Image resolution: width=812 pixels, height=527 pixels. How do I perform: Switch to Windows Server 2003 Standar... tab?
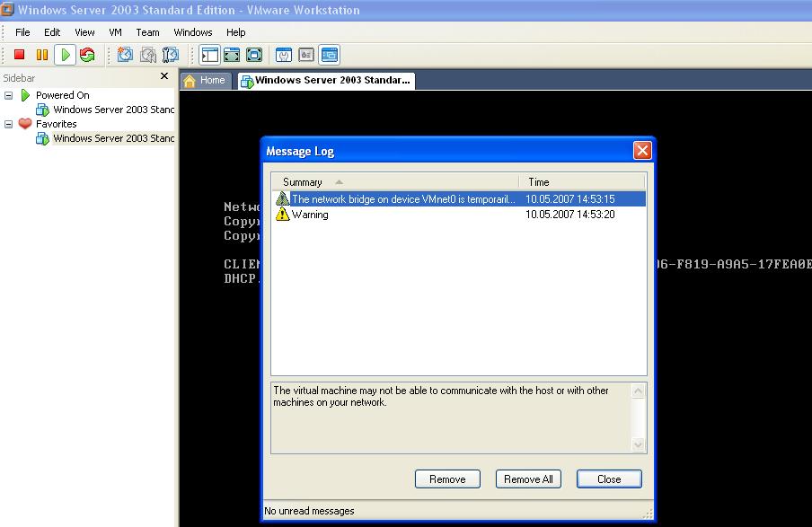tap(326, 80)
